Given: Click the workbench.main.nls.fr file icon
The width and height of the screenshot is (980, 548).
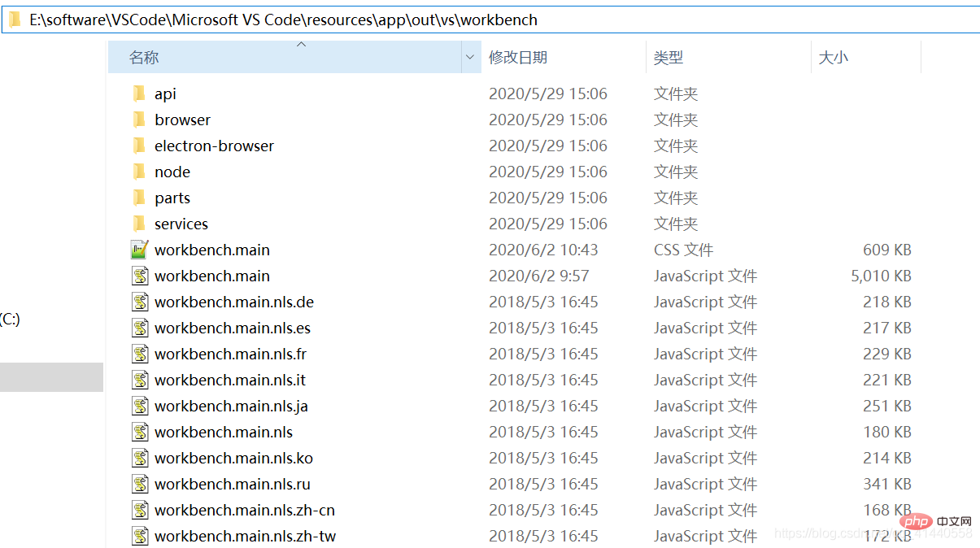Looking at the screenshot, I should point(140,354).
